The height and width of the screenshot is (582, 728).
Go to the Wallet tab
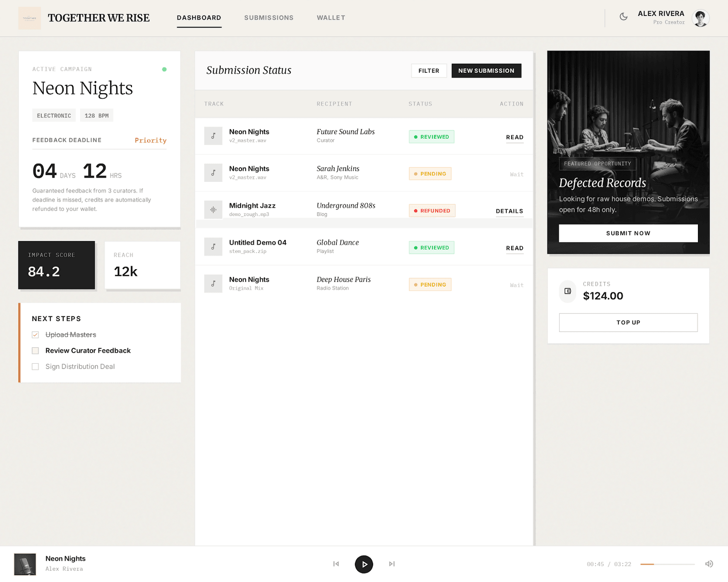[x=331, y=18]
